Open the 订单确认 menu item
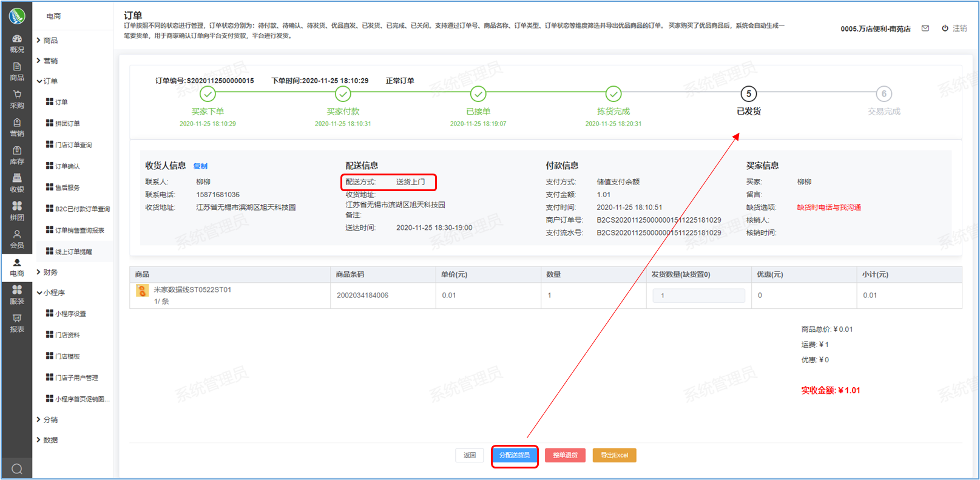The height and width of the screenshot is (480, 980). [x=63, y=166]
